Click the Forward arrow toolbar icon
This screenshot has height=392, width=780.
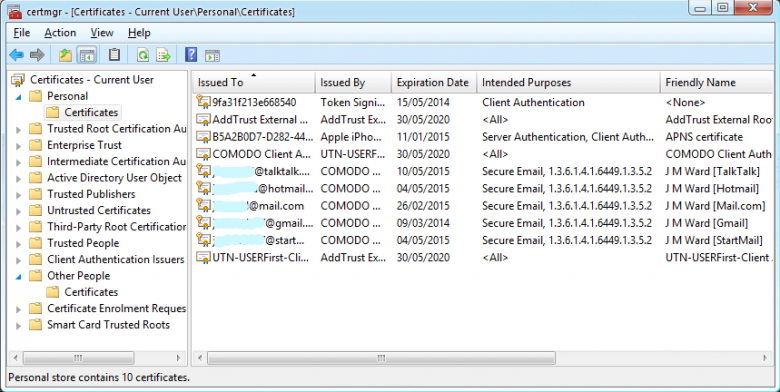37,55
